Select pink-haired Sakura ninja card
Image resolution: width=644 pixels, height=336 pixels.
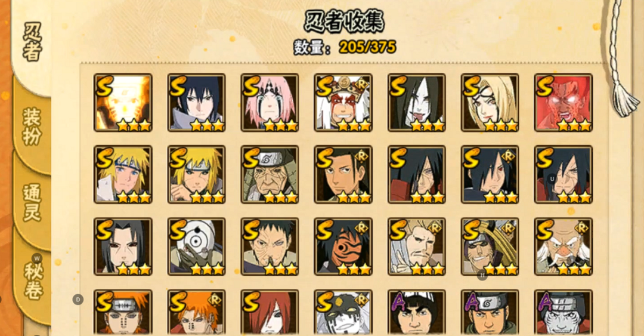[270, 103]
